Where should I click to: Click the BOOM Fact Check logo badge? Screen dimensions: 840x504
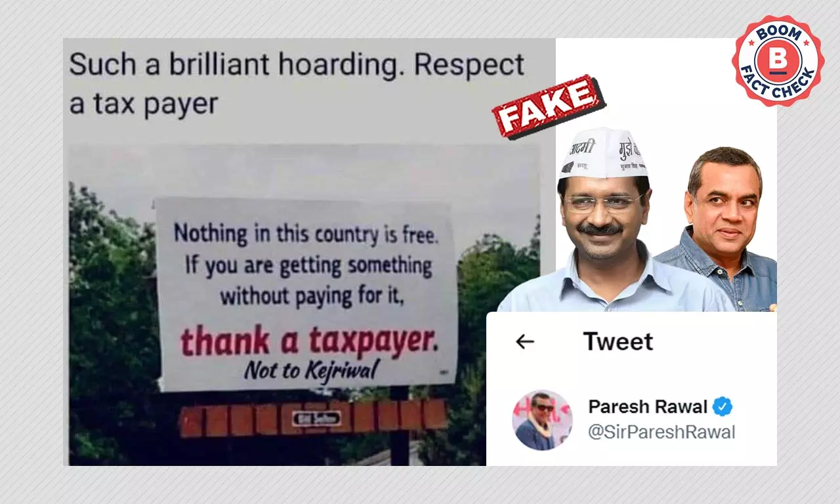[x=778, y=61]
